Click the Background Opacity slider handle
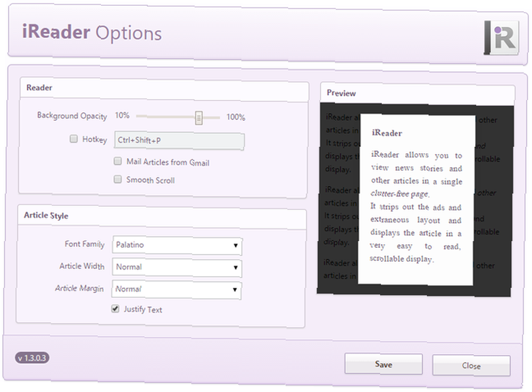 (199, 118)
